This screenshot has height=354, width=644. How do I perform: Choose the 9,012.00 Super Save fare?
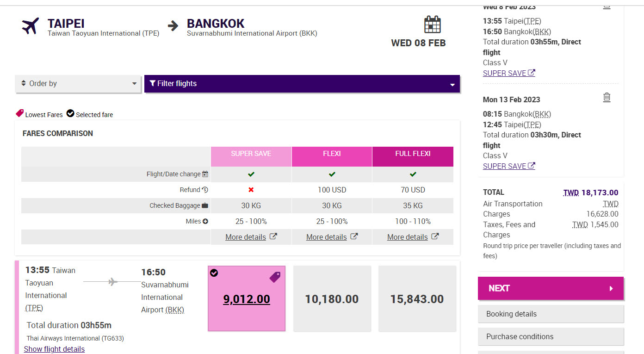pos(247,298)
